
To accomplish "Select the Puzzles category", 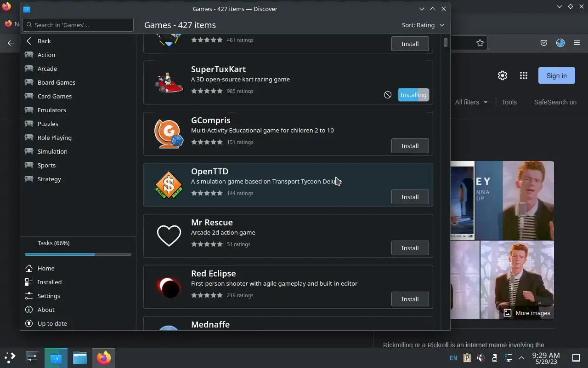I will click(x=78, y=124).
